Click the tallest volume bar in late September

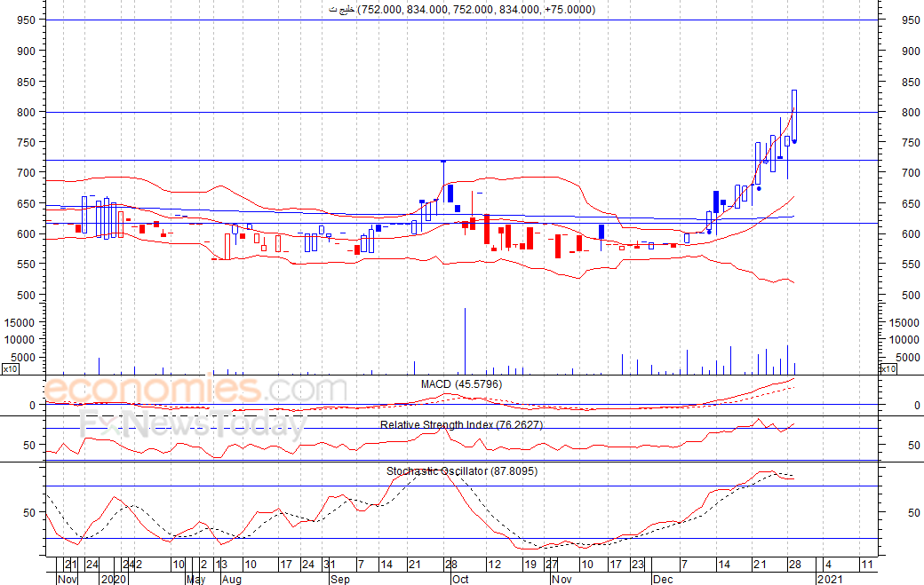(x=465, y=342)
